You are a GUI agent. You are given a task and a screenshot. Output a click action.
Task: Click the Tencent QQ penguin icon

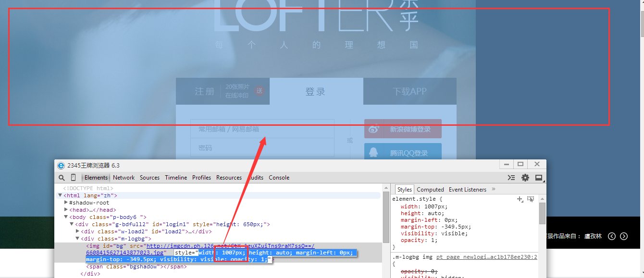(373, 153)
